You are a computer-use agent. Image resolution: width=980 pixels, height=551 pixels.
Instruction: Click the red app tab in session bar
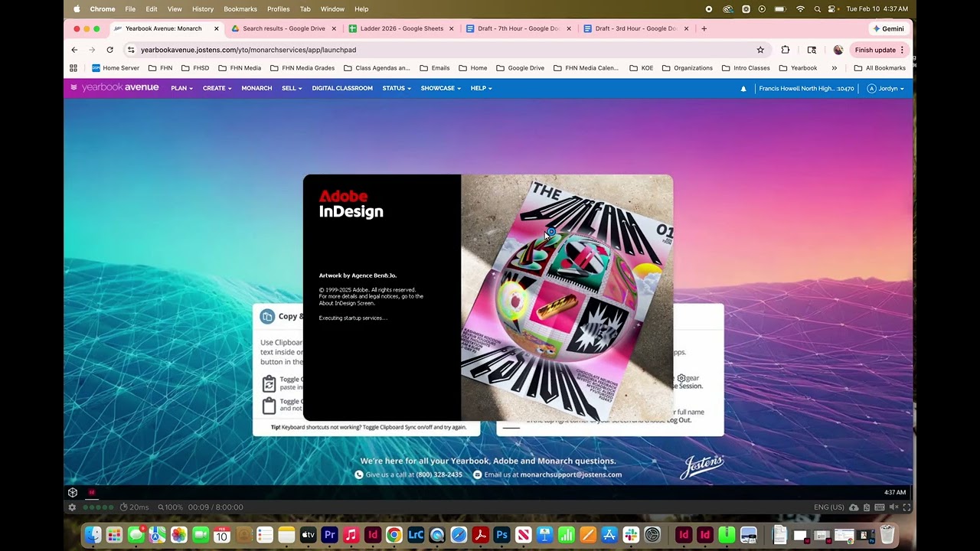point(92,492)
